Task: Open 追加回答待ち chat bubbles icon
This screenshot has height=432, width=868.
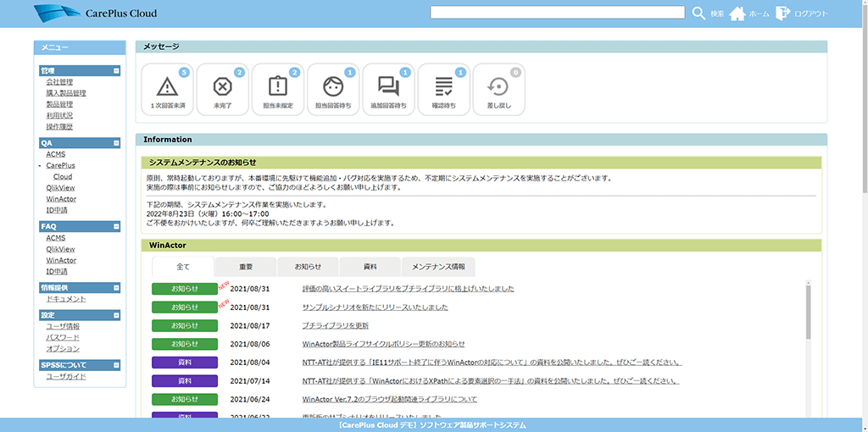Action: click(x=388, y=90)
